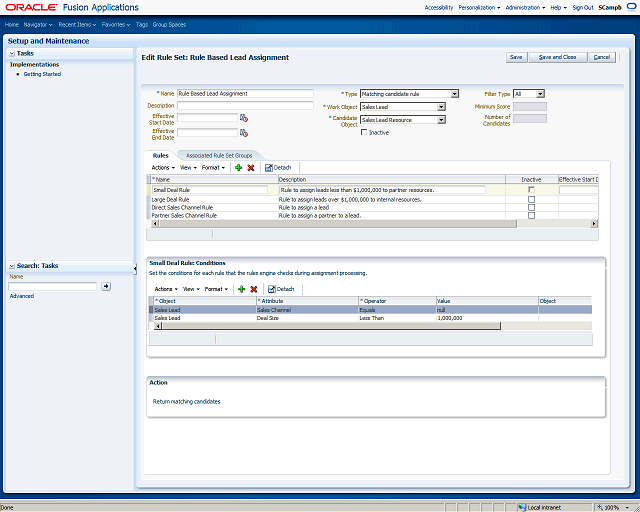Image resolution: width=640 pixels, height=512 pixels.
Task: Open Format menu in Conditions toolbar
Action: (216, 289)
